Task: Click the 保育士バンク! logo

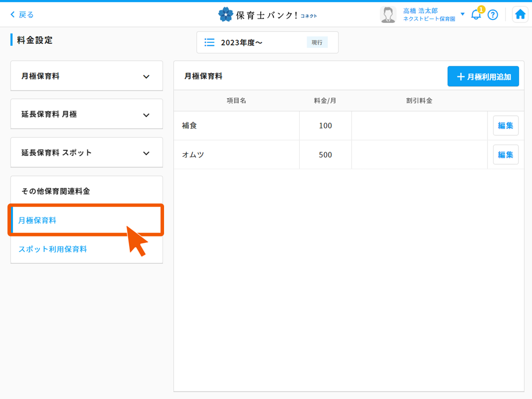Action: click(x=267, y=15)
